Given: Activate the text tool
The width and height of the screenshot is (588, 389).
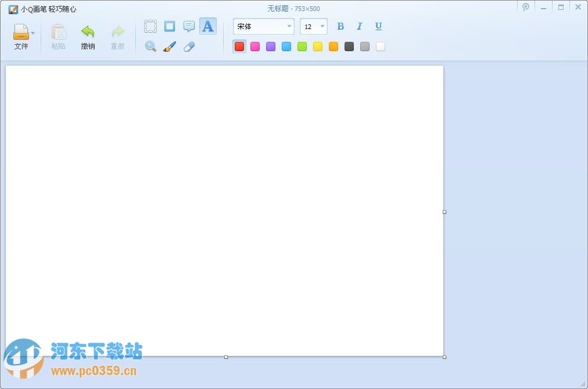Looking at the screenshot, I should (207, 26).
